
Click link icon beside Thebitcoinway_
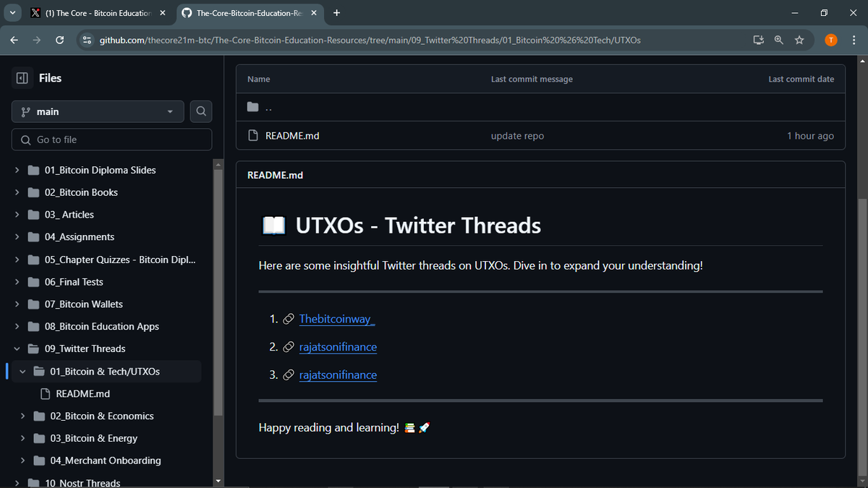(x=288, y=319)
